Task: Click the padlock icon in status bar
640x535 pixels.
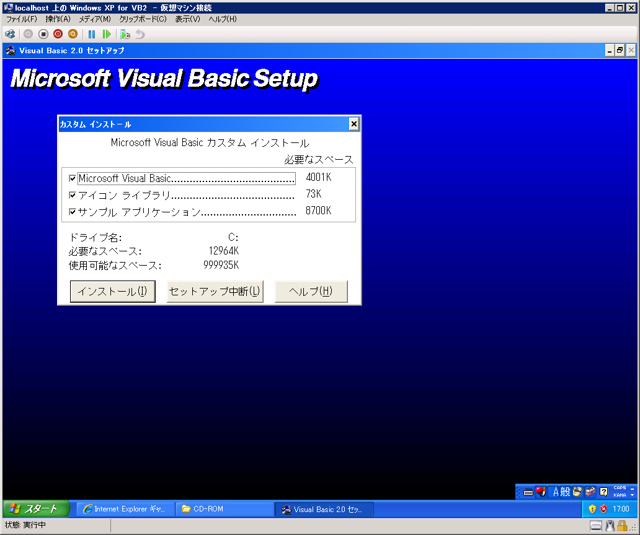Action: click(622, 526)
